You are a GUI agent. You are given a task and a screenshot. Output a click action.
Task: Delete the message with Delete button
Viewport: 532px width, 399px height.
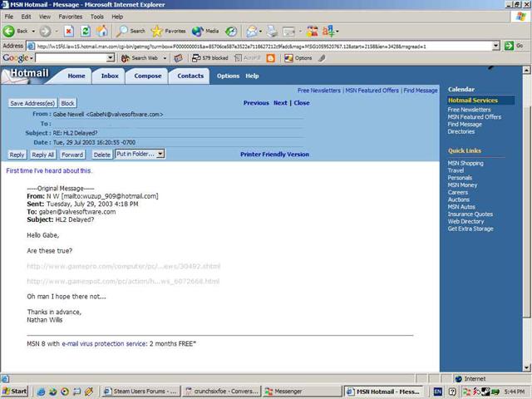(x=101, y=155)
